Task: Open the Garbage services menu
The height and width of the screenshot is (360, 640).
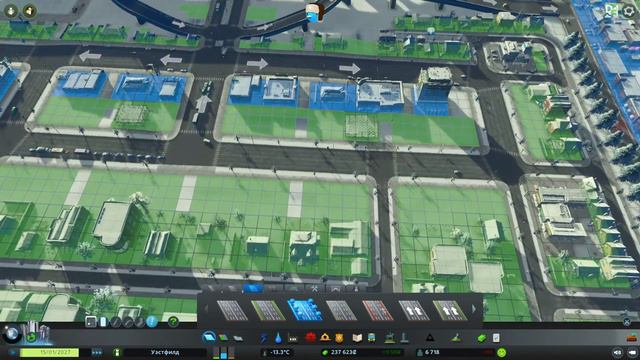Action: coord(293,338)
